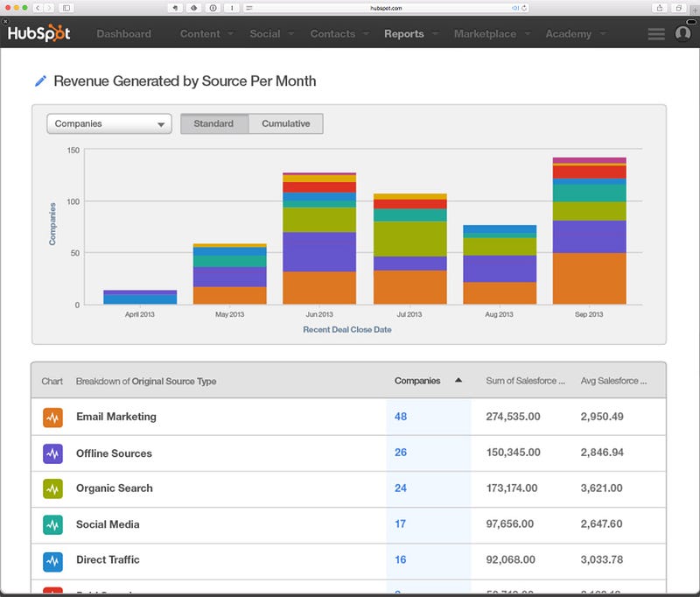Open the hamburger menu icon in header
The width and height of the screenshot is (700, 597).
click(x=656, y=34)
